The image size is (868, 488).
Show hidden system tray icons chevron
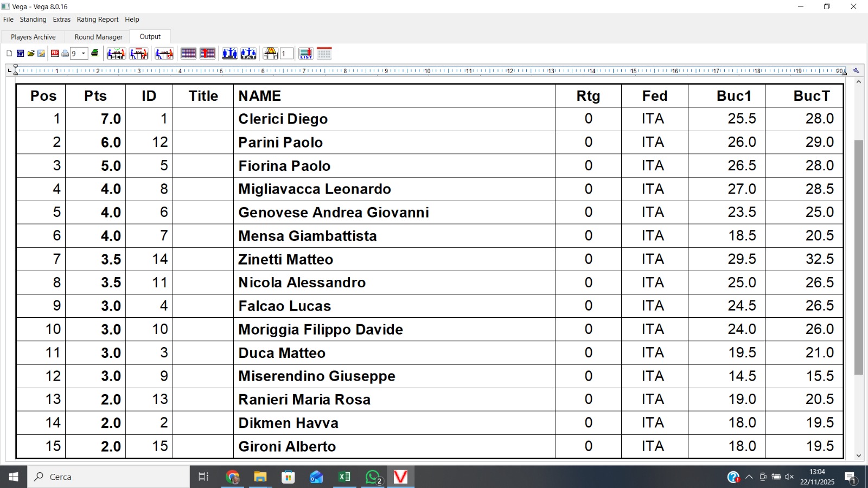[x=749, y=477]
